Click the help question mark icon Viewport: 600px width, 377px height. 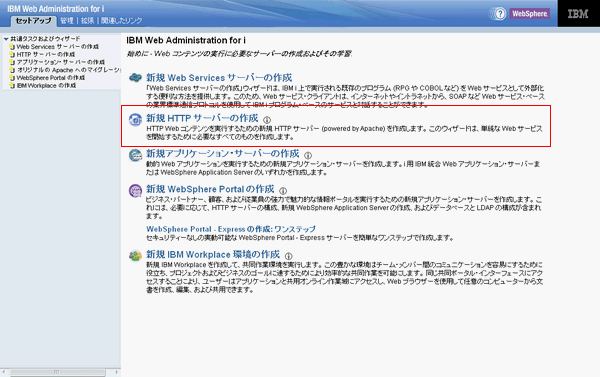coord(499,14)
